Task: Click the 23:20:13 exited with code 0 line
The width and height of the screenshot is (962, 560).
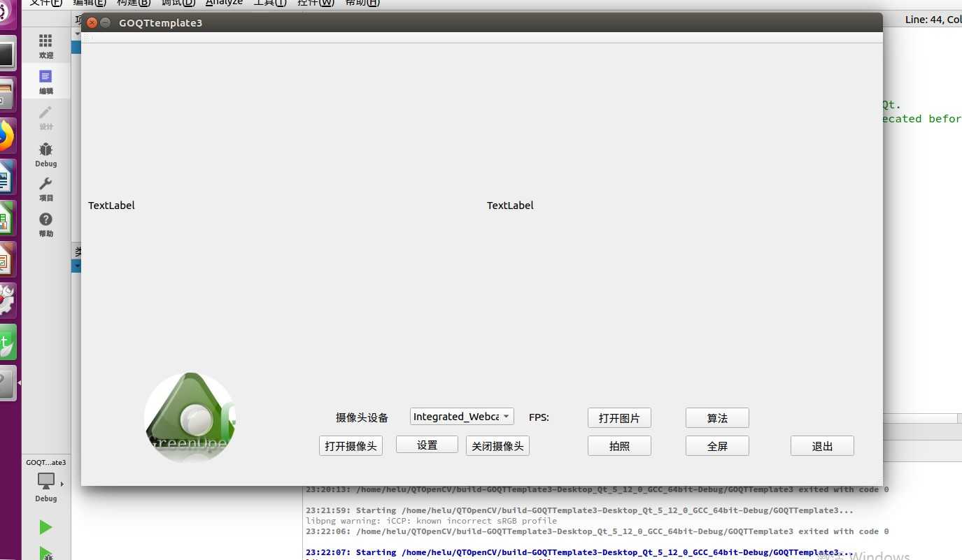Action: 597,489
